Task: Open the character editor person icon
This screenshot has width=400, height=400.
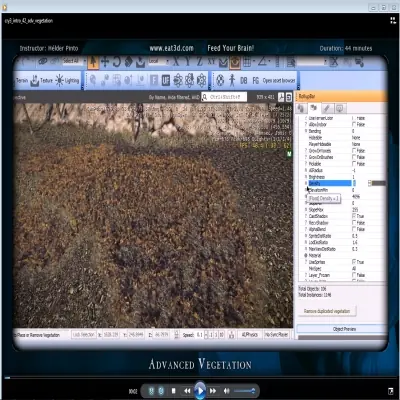Action: pyautogui.click(x=232, y=80)
